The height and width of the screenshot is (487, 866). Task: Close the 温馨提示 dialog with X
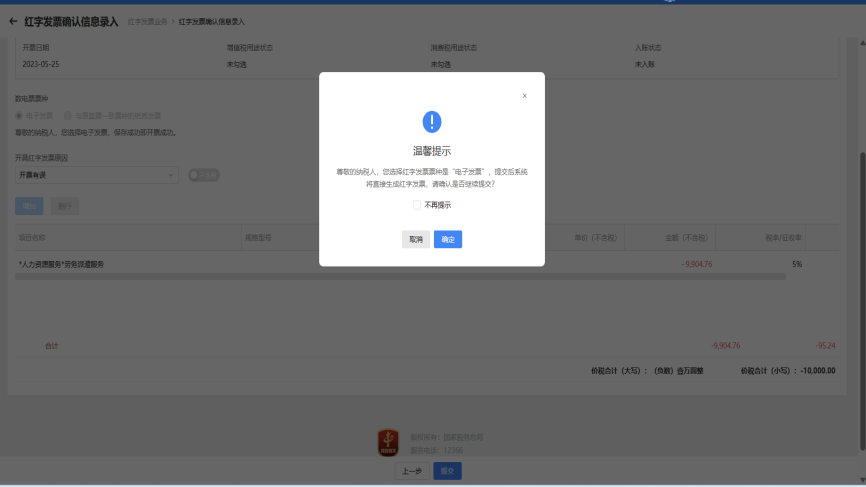[x=524, y=96]
